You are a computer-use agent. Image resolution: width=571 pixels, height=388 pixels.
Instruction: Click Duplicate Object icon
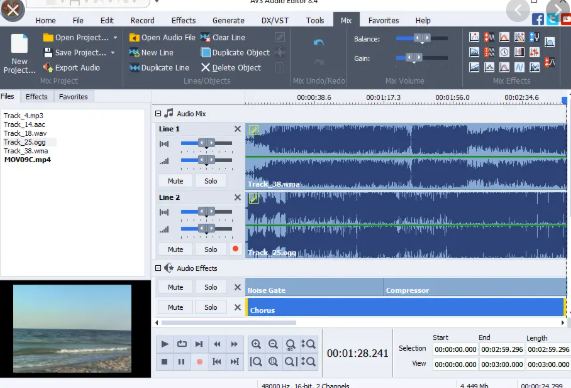pyautogui.click(x=206, y=53)
